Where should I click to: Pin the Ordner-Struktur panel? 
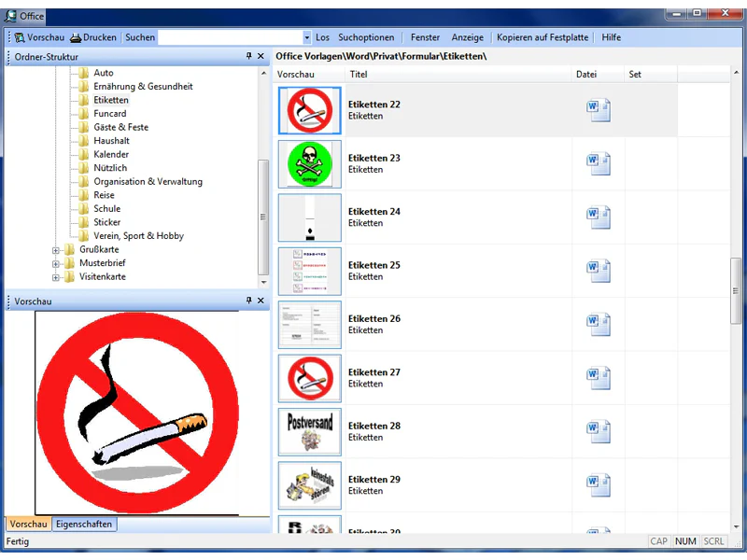point(248,56)
